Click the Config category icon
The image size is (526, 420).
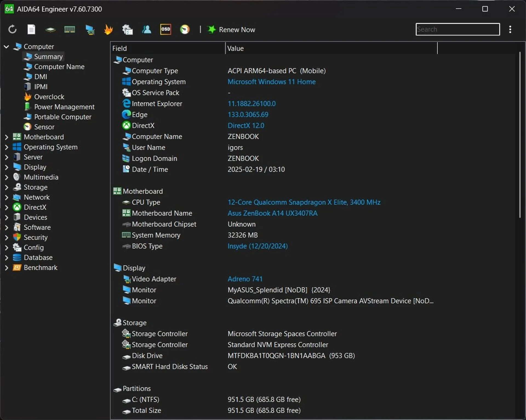17,248
